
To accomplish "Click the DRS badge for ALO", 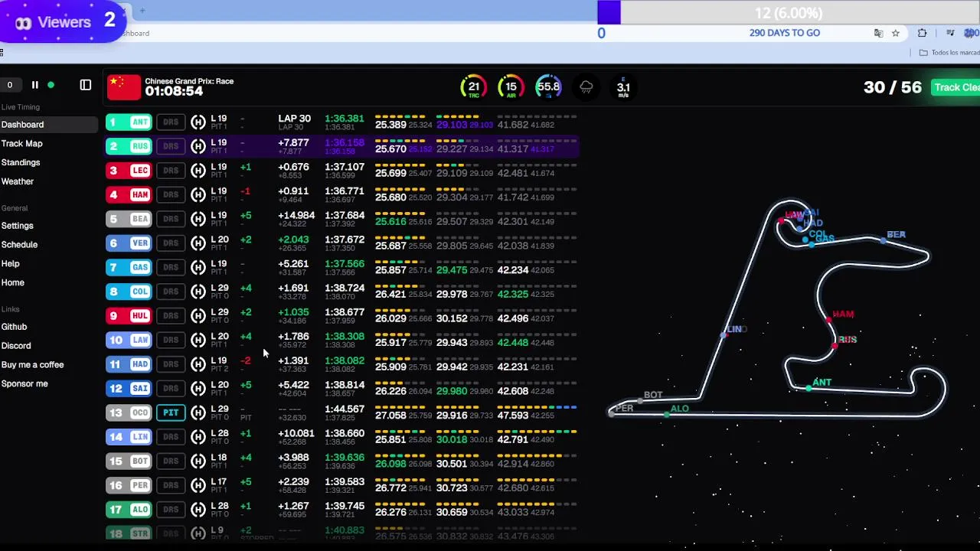I will pos(171,510).
